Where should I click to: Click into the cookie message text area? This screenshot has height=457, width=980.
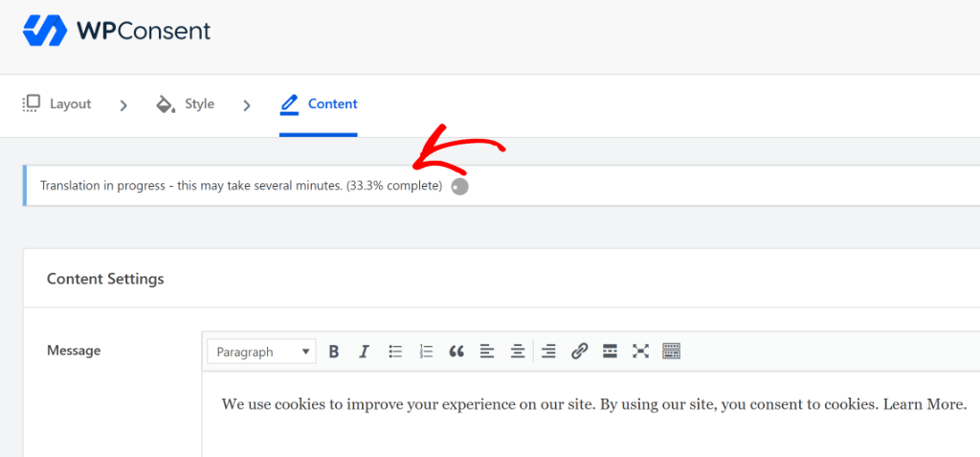click(574, 431)
